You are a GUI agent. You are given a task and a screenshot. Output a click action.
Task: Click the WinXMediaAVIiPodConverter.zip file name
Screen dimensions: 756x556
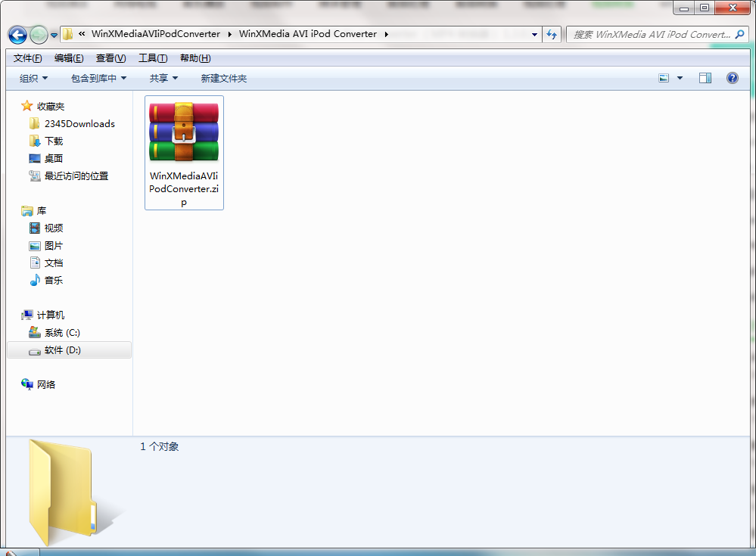pos(184,189)
